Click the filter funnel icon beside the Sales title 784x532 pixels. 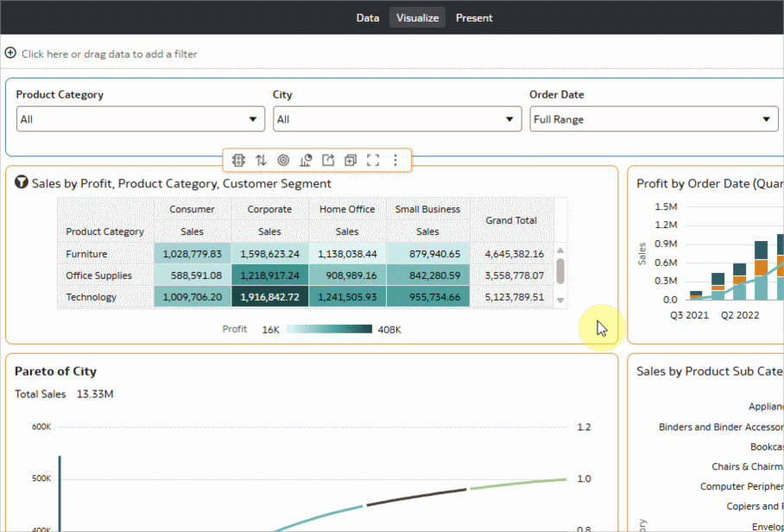22,183
